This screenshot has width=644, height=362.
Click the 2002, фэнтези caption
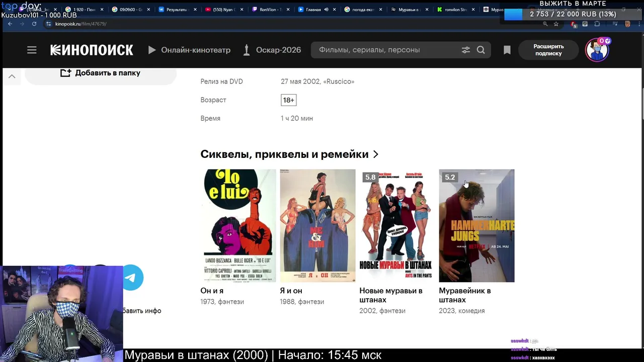[x=382, y=311]
